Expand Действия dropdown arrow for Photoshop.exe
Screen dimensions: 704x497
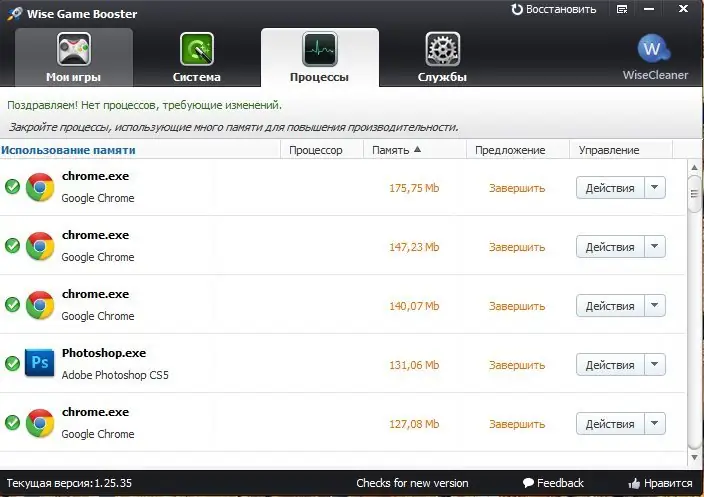655,365
